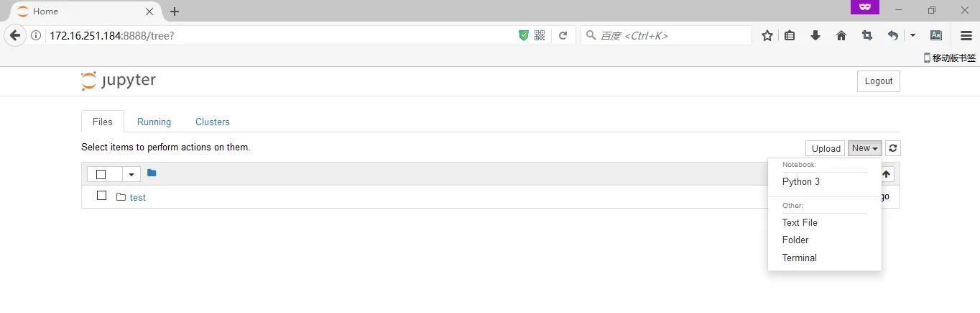Go to the browser home page
The image size is (980, 313).
[841, 35]
